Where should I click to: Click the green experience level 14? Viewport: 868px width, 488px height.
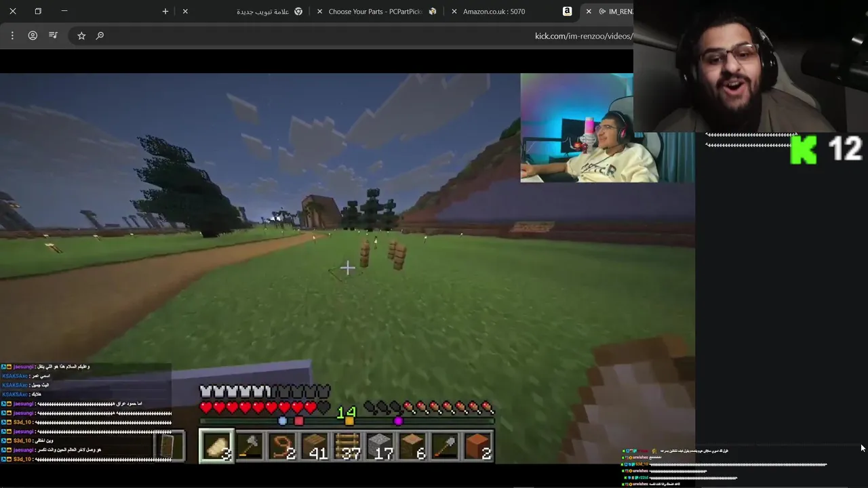click(347, 411)
